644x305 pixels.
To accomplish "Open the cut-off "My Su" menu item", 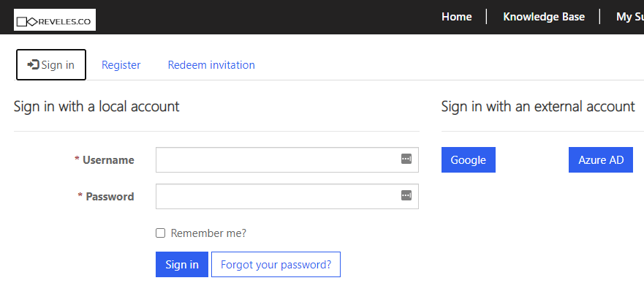I will pos(629,17).
